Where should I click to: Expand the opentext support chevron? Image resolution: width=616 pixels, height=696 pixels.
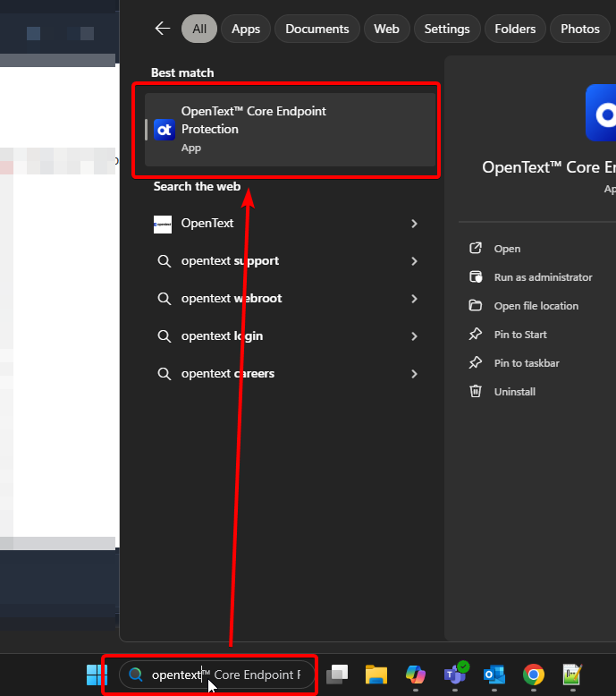coord(414,261)
